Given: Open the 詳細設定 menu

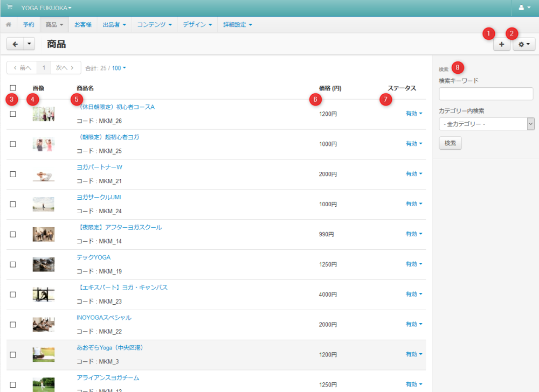Looking at the screenshot, I should [238, 25].
